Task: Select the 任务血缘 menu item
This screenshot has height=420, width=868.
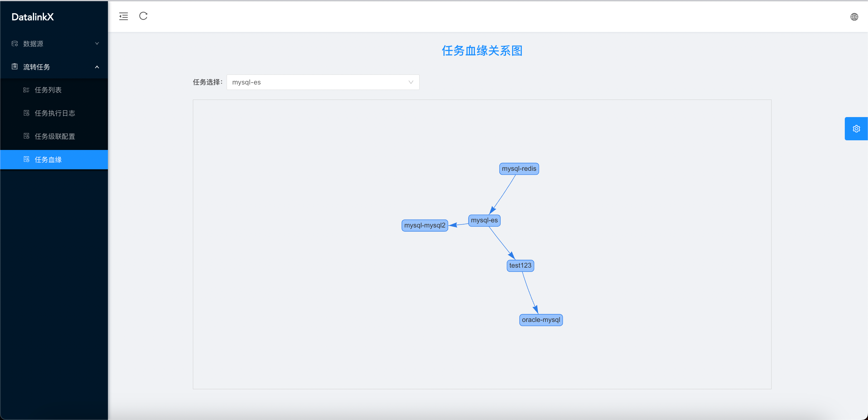Action: coord(48,160)
